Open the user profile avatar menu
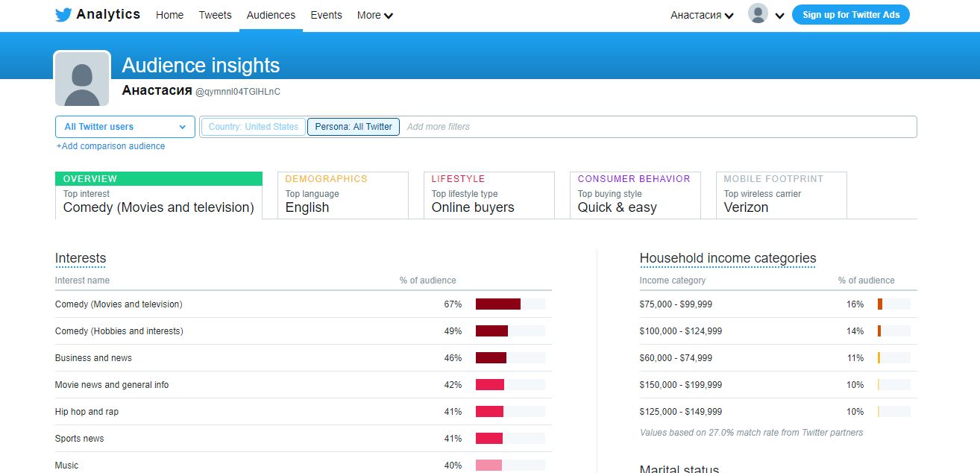The width and height of the screenshot is (980, 473). coord(758,13)
